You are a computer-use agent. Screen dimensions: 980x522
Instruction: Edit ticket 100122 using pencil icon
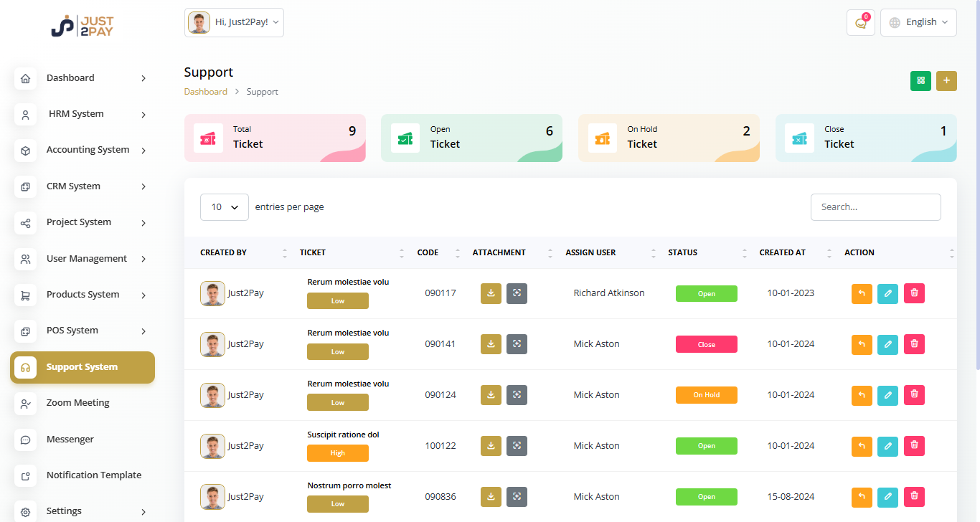tap(887, 446)
